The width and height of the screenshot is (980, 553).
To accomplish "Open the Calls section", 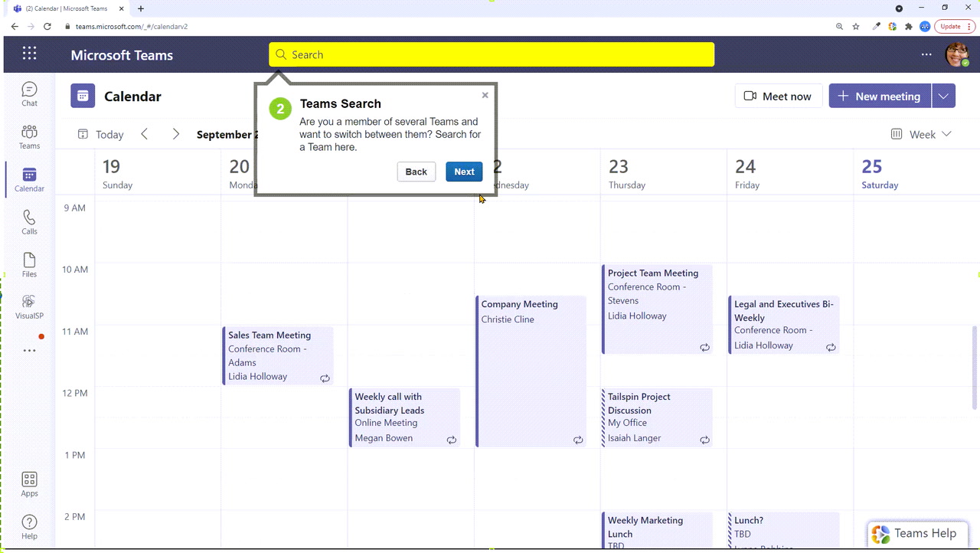I will pyautogui.click(x=29, y=222).
